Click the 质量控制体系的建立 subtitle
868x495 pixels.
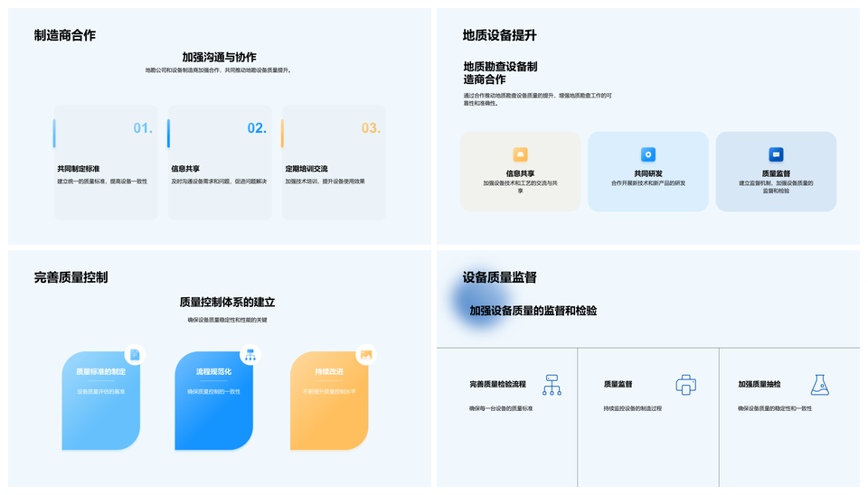227,303
